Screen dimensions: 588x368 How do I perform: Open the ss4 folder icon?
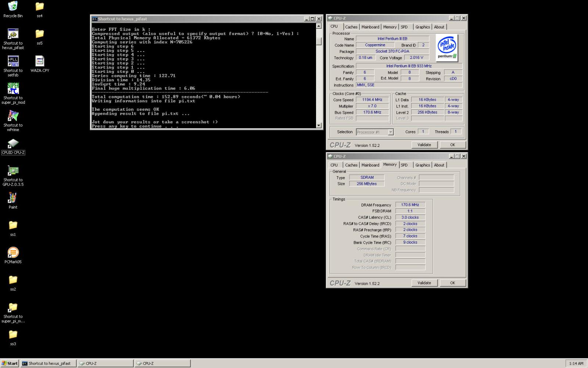coord(39,9)
